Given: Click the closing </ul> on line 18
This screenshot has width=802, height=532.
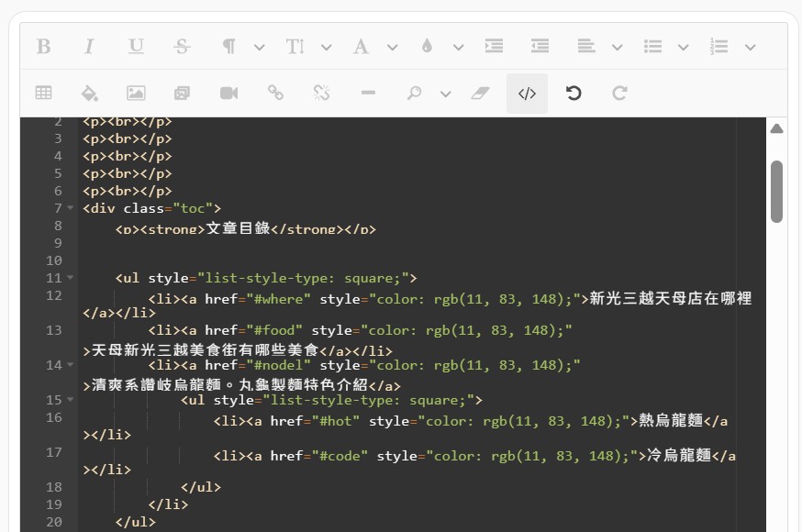Looking at the screenshot, I should point(201,487).
